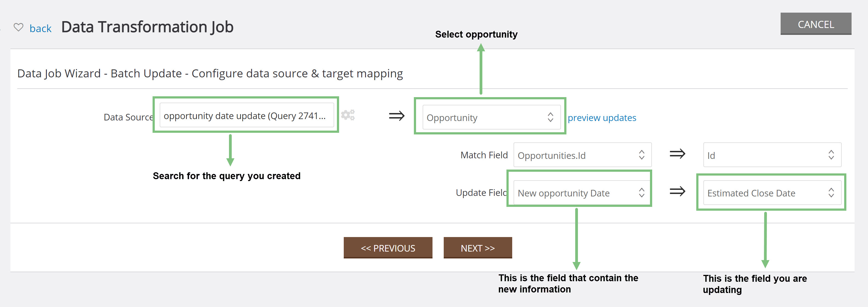Click the Data Source query input field

tap(247, 116)
